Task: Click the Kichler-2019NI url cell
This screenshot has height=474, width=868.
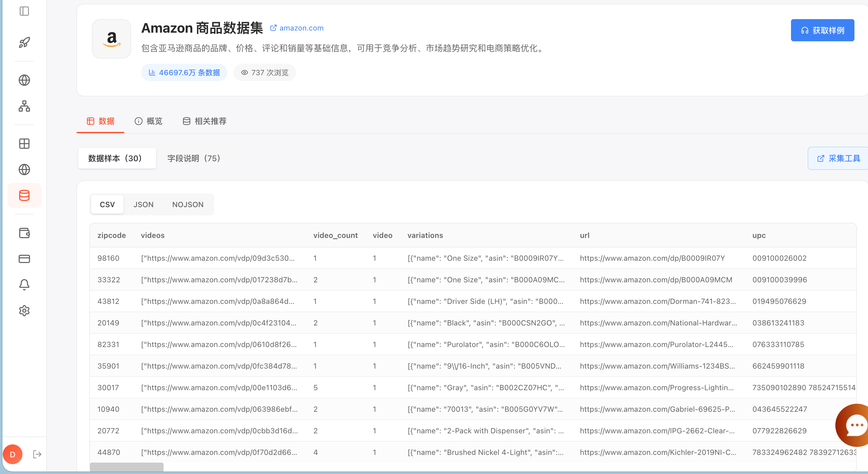Action: tap(659, 452)
